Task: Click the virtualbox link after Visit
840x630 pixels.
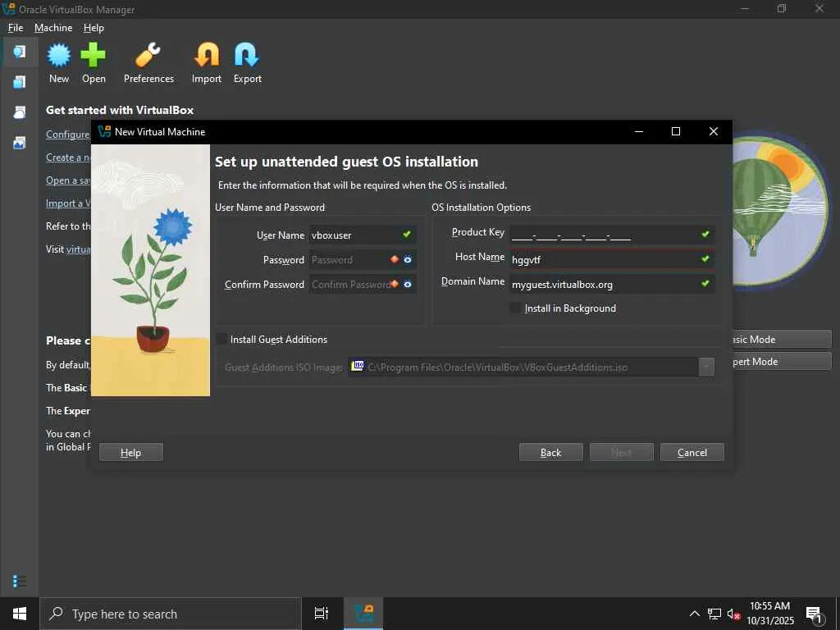Action: 79,249
